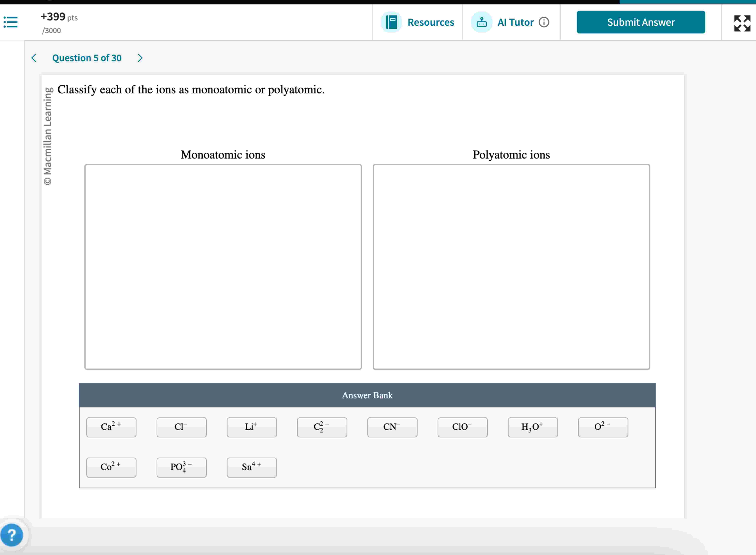Advance to the next question
The width and height of the screenshot is (756, 555).
140,58
